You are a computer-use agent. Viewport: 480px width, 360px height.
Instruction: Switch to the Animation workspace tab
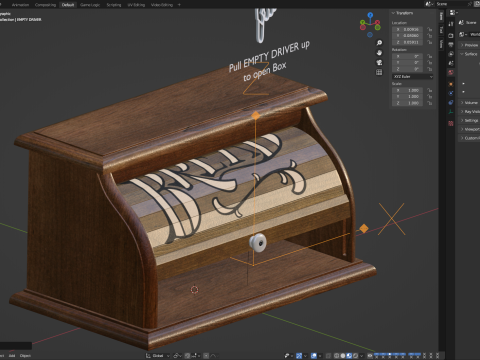[x=20, y=5]
